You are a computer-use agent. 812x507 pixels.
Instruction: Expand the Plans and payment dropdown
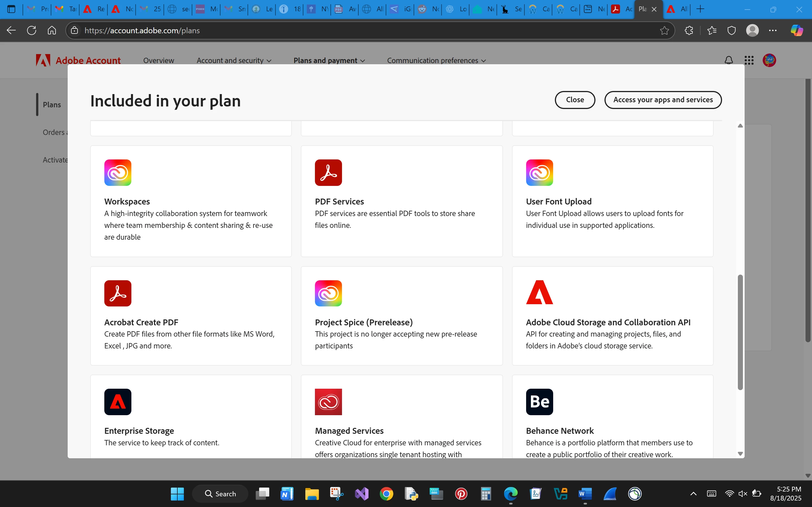pos(329,60)
